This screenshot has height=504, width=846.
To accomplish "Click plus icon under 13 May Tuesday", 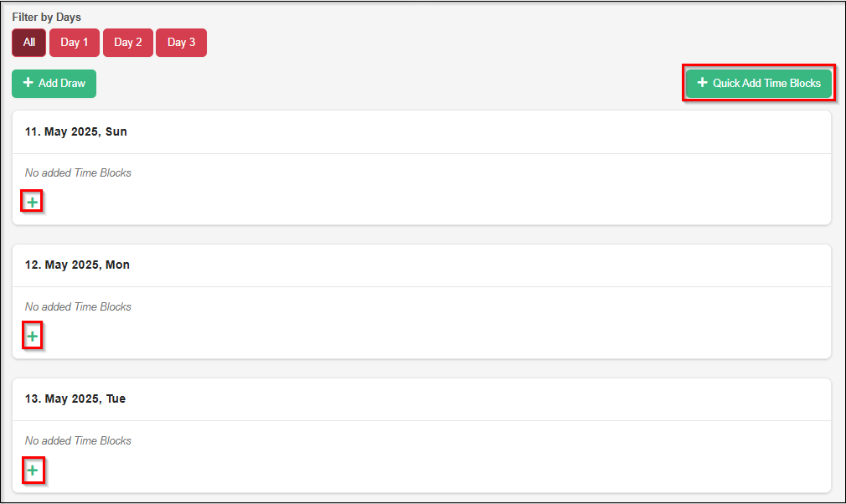I will tap(32, 471).
